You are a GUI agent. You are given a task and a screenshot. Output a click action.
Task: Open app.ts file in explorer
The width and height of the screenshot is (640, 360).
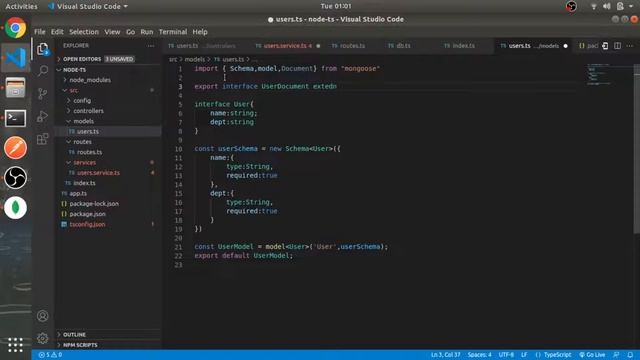(x=108, y=193)
